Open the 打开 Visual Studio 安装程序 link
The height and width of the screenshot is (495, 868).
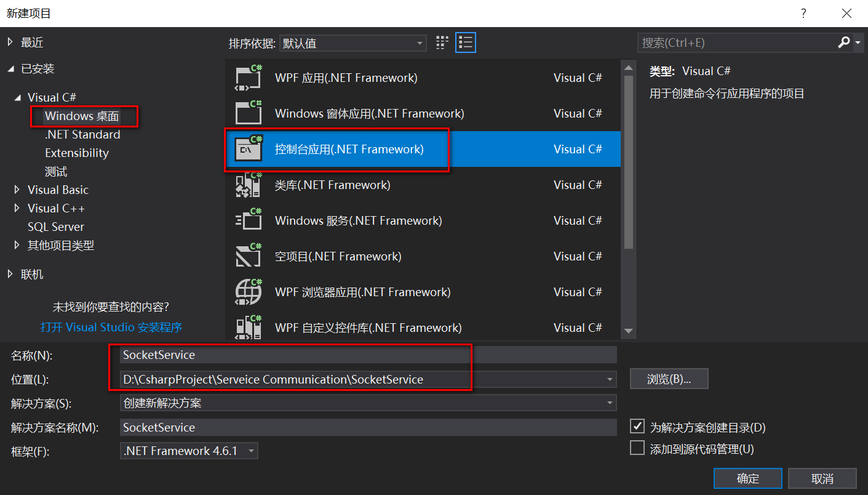(x=111, y=327)
